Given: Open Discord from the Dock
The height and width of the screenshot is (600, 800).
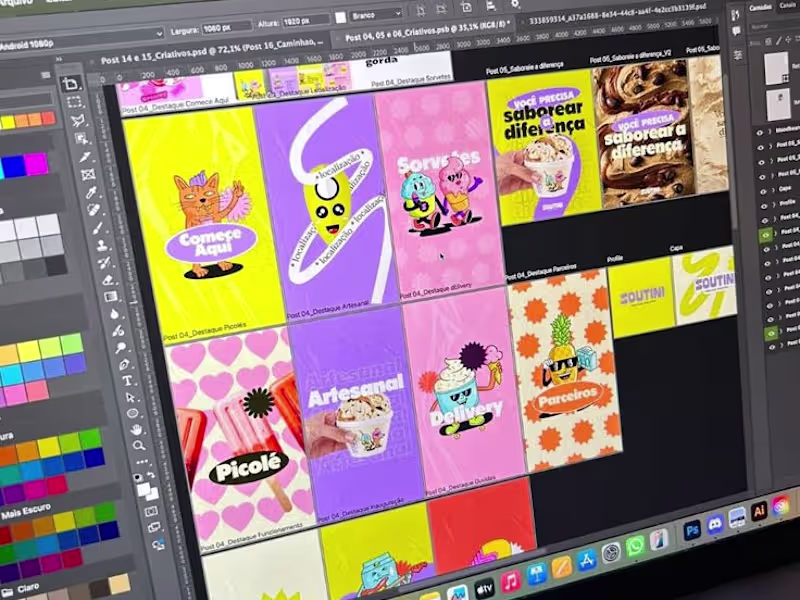Looking at the screenshot, I should click(x=715, y=524).
